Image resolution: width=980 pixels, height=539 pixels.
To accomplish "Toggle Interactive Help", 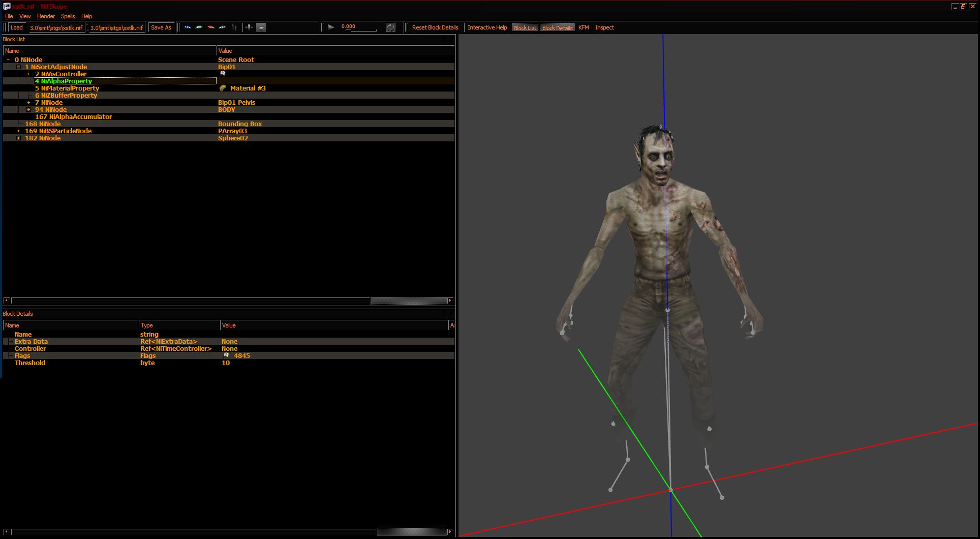I will (x=487, y=27).
